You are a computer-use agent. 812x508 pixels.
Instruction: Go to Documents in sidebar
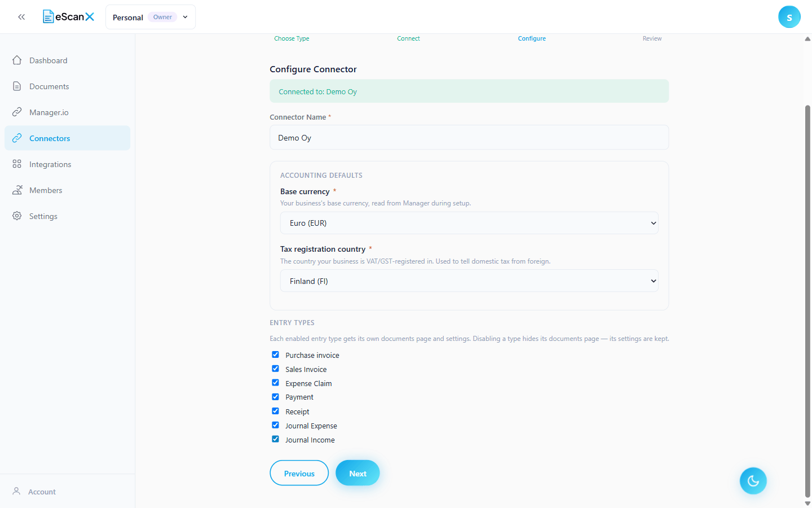[67, 86]
